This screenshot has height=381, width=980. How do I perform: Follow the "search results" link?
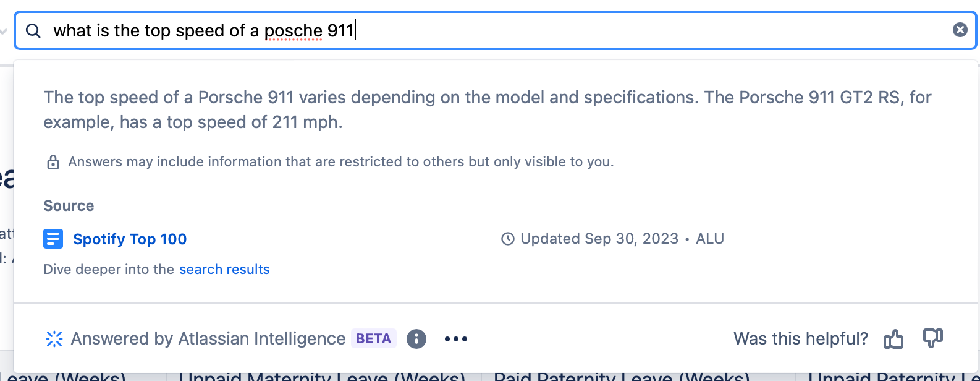tap(224, 270)
